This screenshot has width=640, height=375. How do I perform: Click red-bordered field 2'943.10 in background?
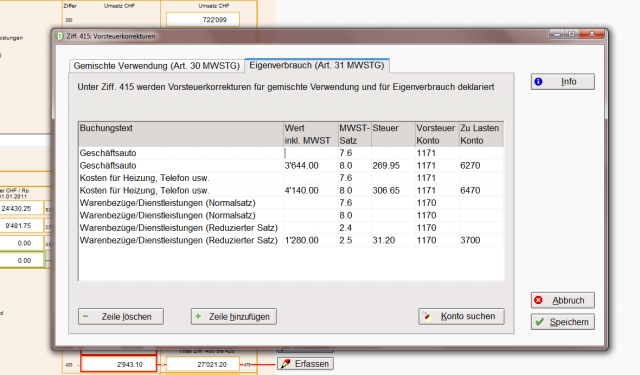[119, 364]
